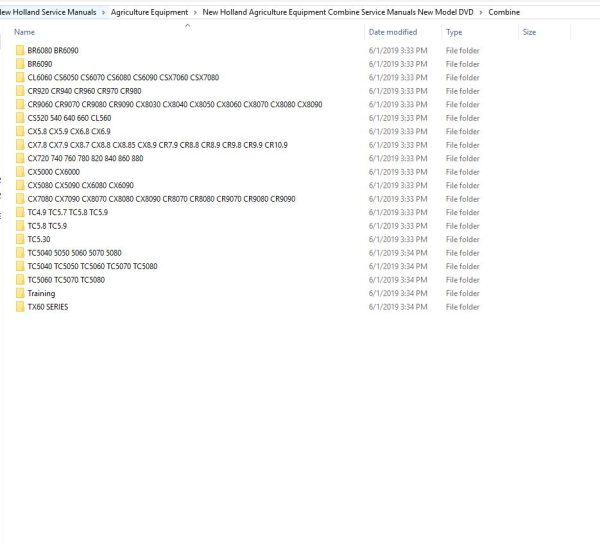Click File folder type of BR6090 row
The height and width of the screenshot is (544, 600).
click(x=463, y=64)
